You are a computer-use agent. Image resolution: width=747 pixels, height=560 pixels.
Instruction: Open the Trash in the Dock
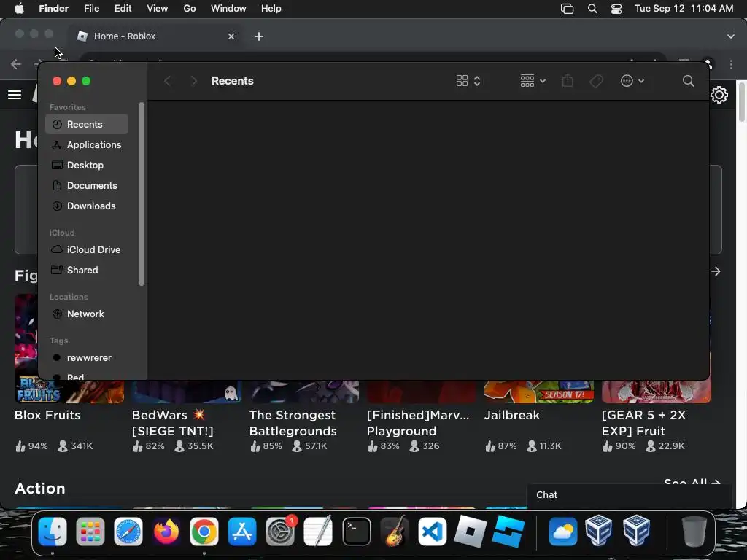tap(694, 532)
